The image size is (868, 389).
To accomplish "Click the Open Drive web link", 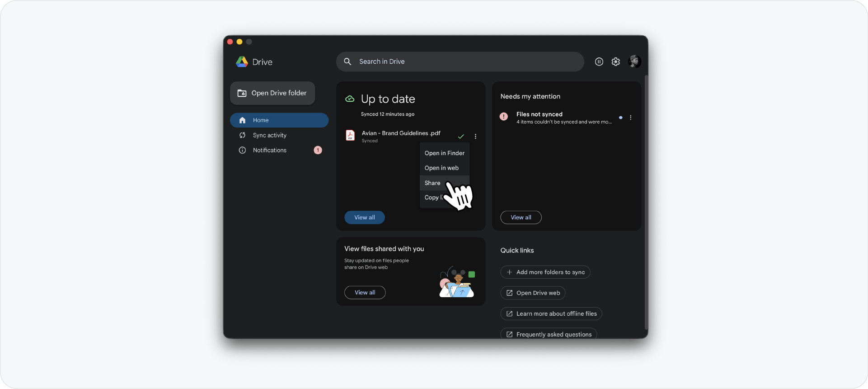I will pos(533,293).
